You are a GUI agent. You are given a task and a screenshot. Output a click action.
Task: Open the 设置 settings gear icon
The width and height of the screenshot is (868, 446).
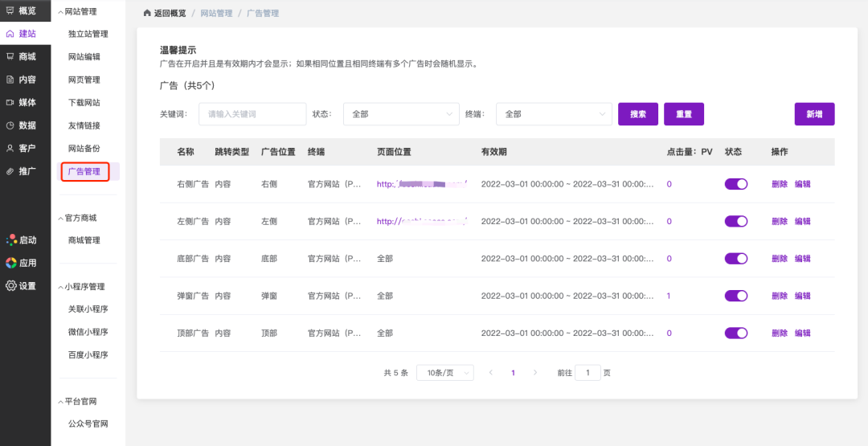click(10, 285)
